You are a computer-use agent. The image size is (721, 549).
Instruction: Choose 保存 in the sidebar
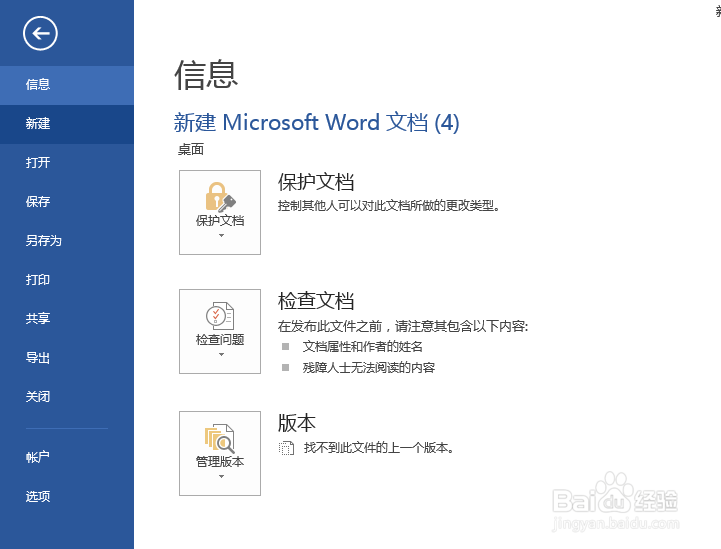click(67, 202)
